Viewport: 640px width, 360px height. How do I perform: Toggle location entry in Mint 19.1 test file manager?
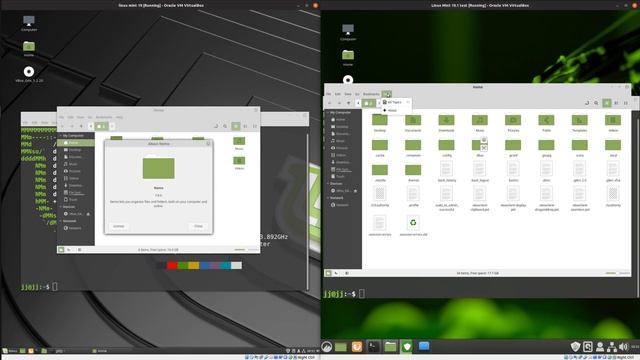[x=587, y=103]
